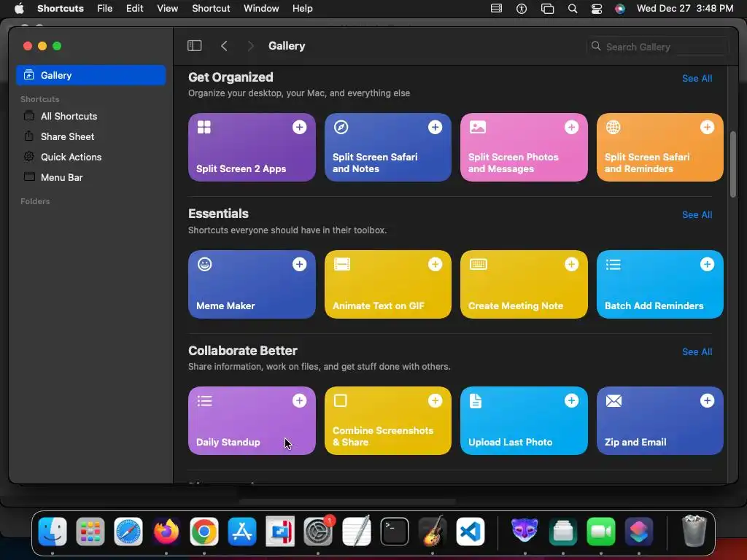This screenshot has width=747, height=560.
Task: Open Quick Actions in the sidebar
Action: pyautogui.click(x=91, y=157)
